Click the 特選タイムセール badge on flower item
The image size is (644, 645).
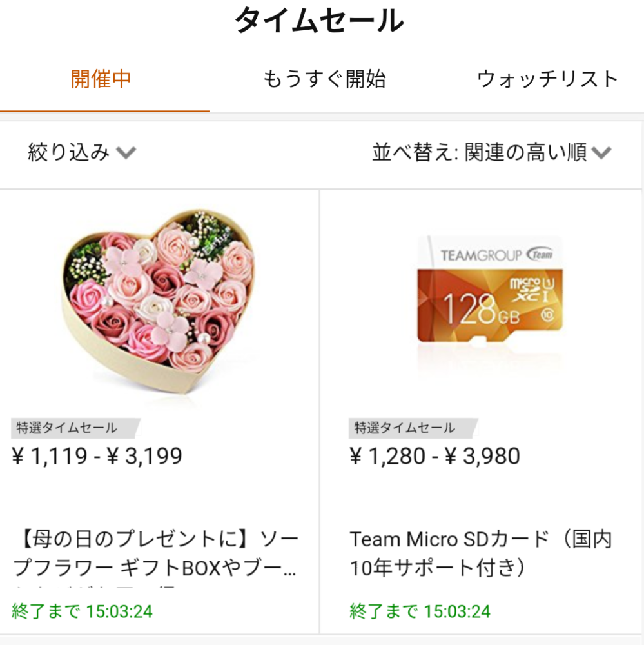[75, 428]
